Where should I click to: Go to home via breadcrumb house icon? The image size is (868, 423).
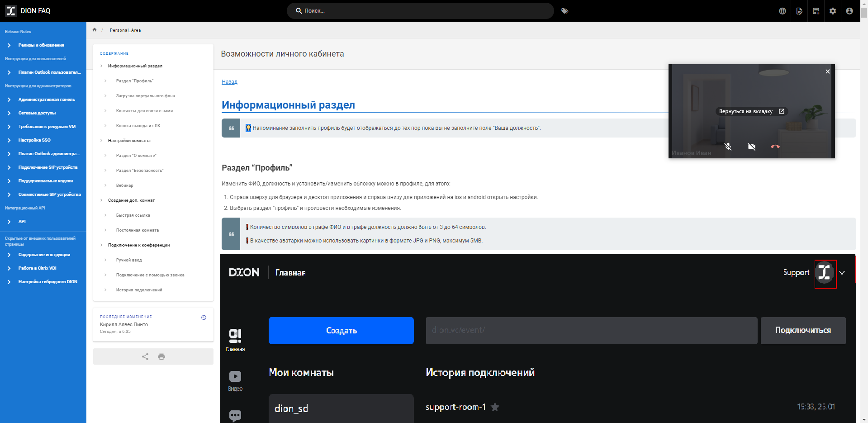[95, 30]
